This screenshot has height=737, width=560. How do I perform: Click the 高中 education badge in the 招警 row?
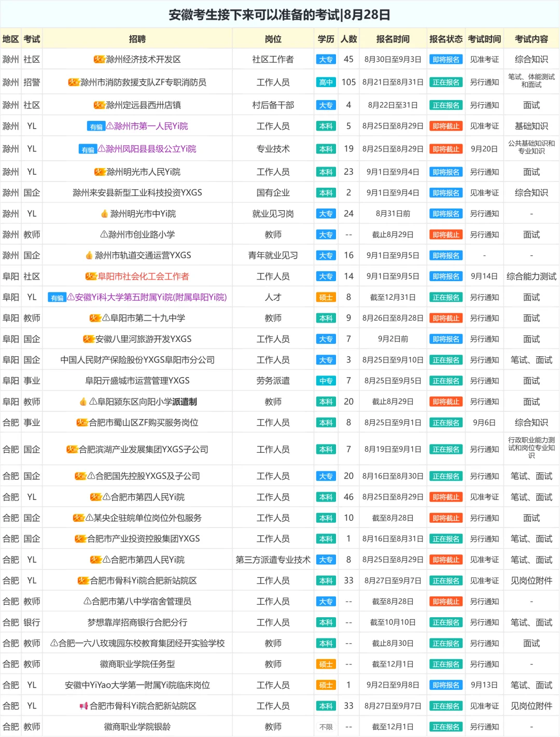(326, 82)
